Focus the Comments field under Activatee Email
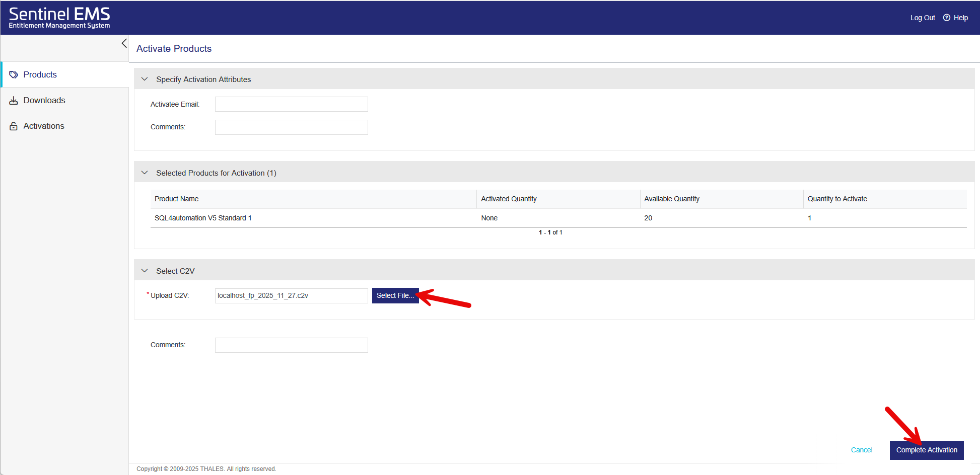The width and height of the screenshot is (980, 475). point(292,127)
